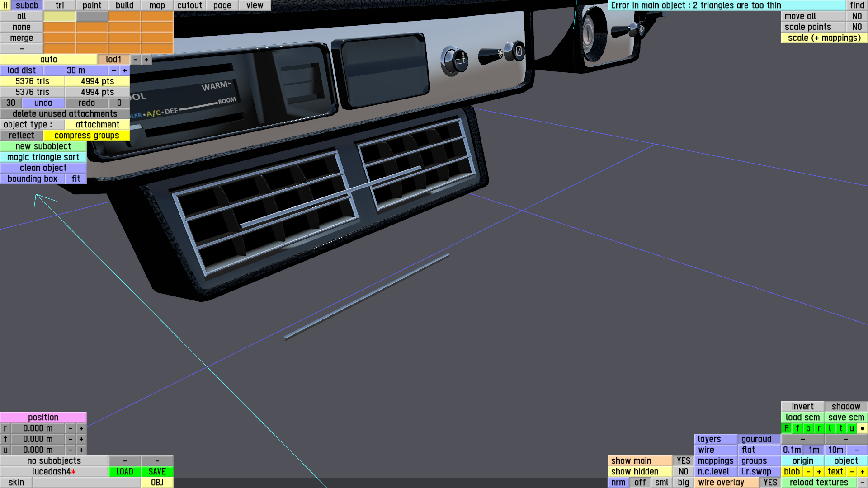The width and height of the screenshot is (868, 488).
Task: Select the f front view button
Action: point(797,428)
